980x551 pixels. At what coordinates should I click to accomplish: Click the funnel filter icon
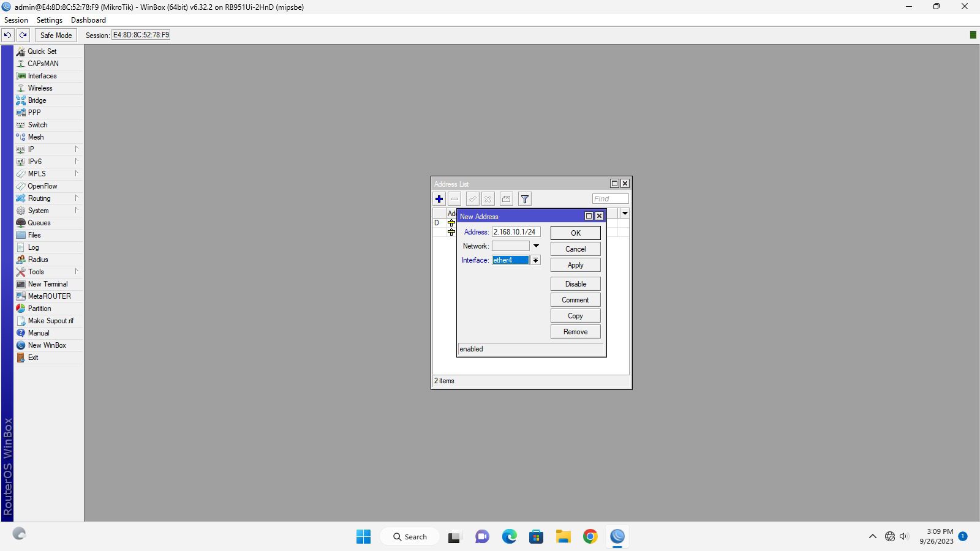pos(525,199)
